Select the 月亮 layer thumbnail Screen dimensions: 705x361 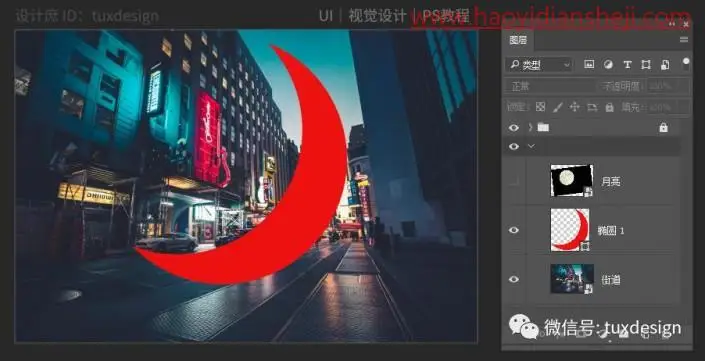(x=572, y=181)
